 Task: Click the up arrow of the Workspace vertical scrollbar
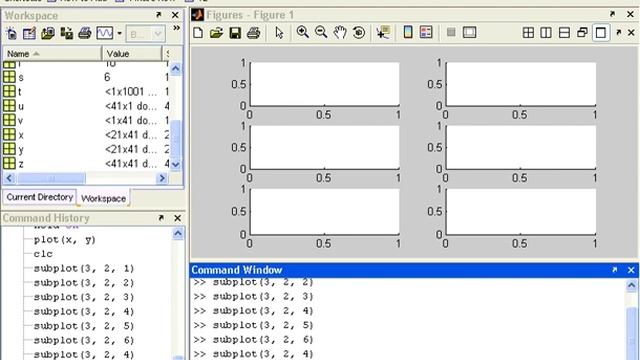pos(176,69)
